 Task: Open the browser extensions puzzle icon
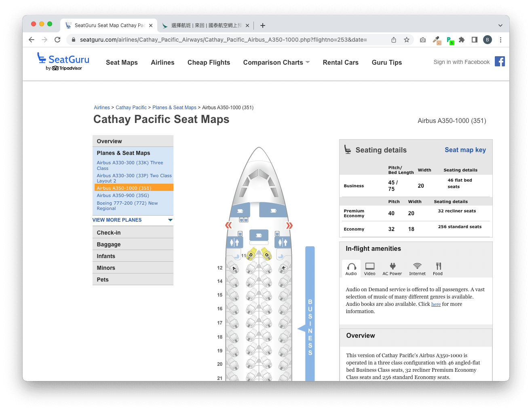462,40
